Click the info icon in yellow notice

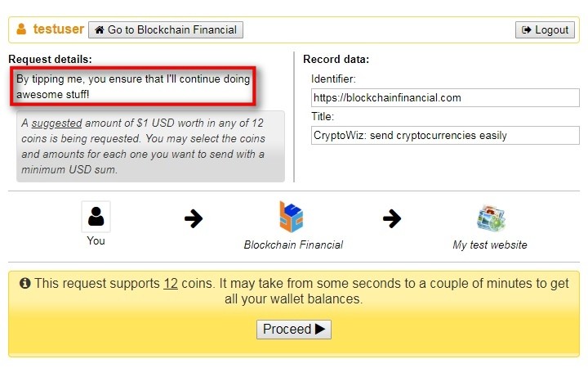(25, 284)
